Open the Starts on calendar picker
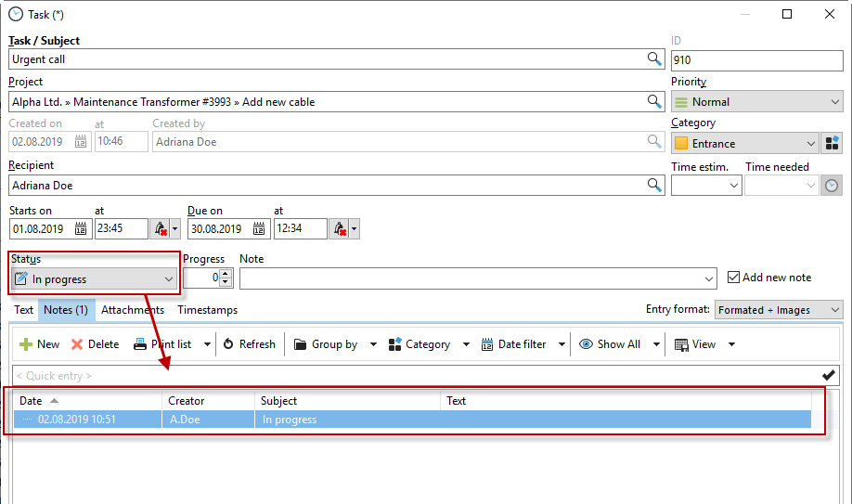The height and width of the screenshot is (504, 852). point(81,228)
